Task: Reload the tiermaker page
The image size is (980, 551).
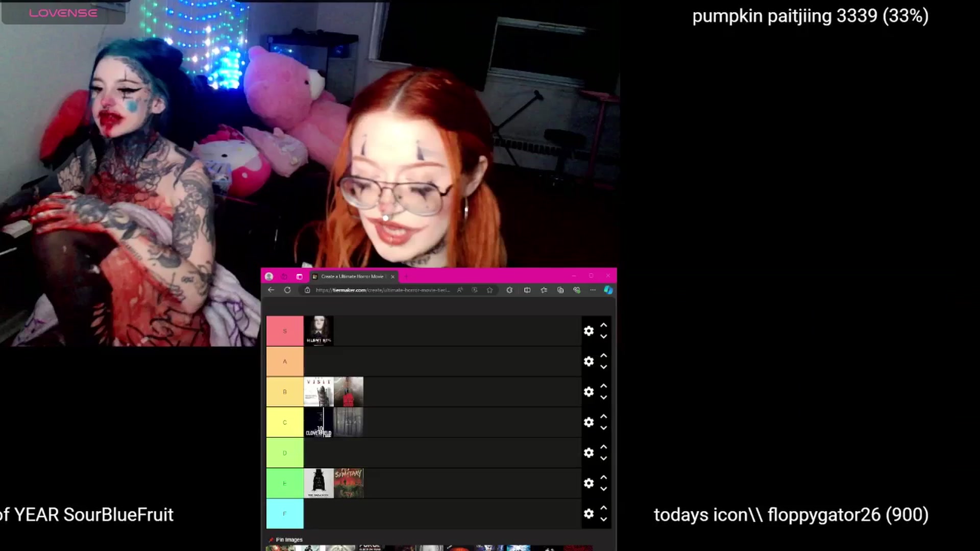Action: pyautogui.click(x=287, y=290)
